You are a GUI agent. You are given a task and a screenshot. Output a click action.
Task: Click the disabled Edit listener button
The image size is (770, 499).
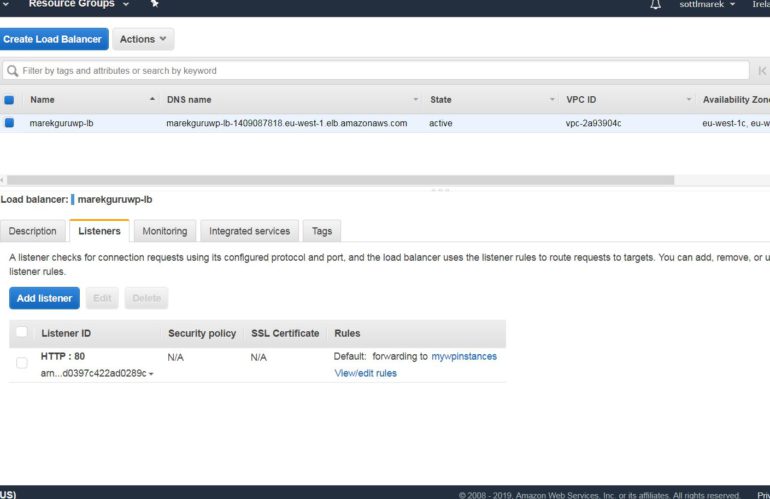point(102,298)
